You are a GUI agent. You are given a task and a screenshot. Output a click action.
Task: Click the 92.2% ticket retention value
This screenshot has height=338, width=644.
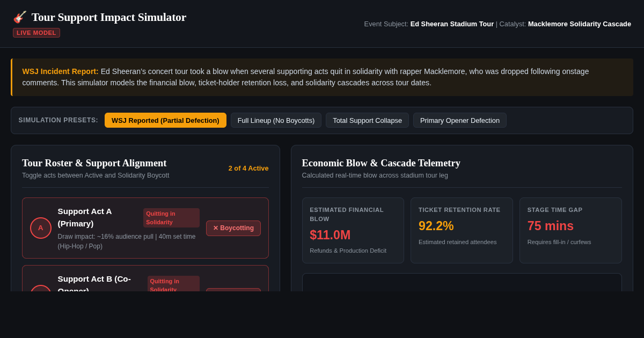tap(436, 226)
